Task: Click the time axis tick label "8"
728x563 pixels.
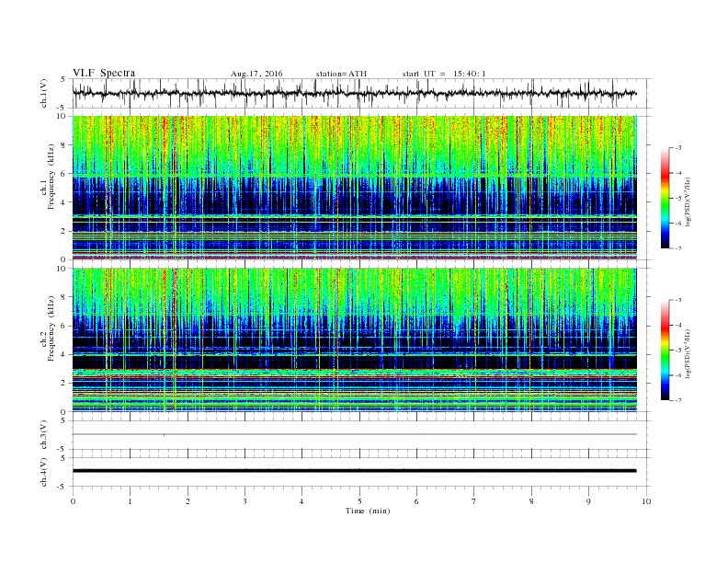Action: pyautogui.click(x=531, y=501)
